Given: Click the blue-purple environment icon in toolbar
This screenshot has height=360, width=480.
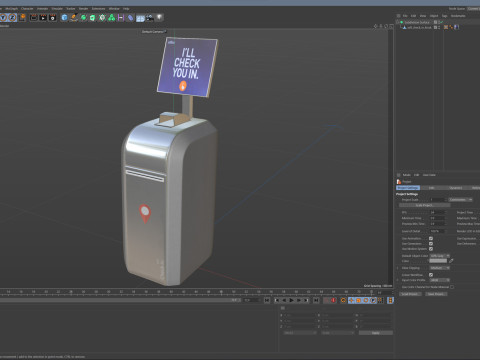Looking at the screenshot, I should tap(131, 17).
